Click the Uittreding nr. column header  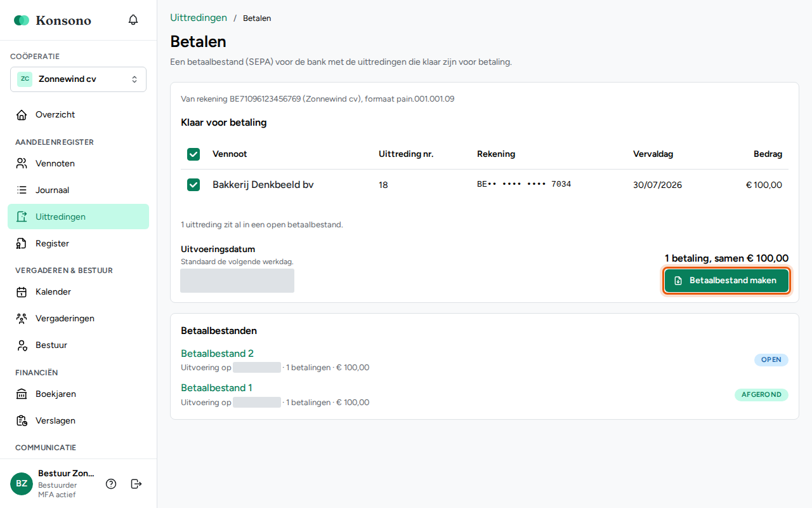(406, 154)
